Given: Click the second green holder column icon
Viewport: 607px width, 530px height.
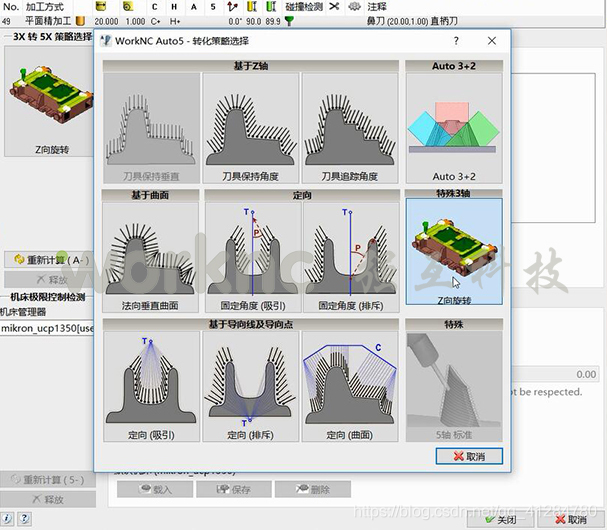Looking at the screenshot, I should pyautogui.click(x=271, y=6).
